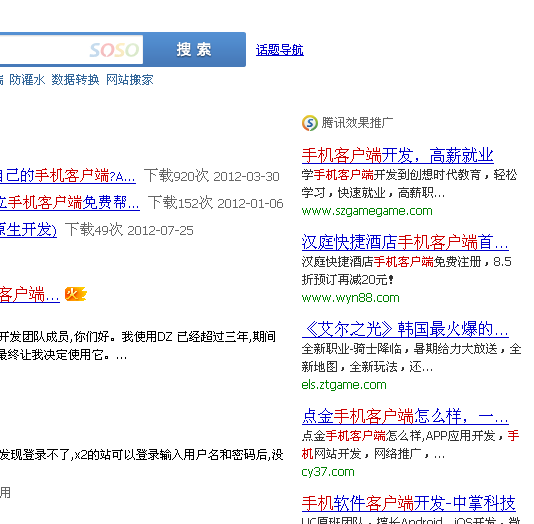This screenshot has width=534, height=524.
Task: Visit www.szgamegame.com ad URL
Action: tap(367, 211)
